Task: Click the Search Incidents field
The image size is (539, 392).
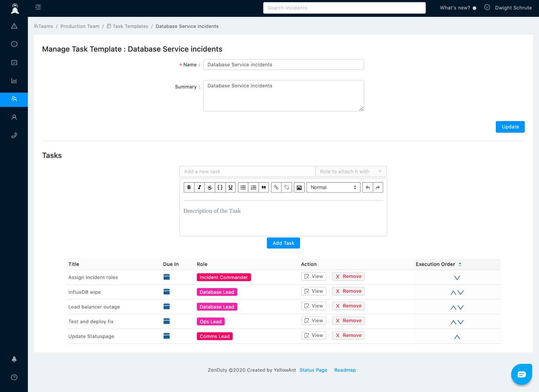Action: tap(344, 8)
